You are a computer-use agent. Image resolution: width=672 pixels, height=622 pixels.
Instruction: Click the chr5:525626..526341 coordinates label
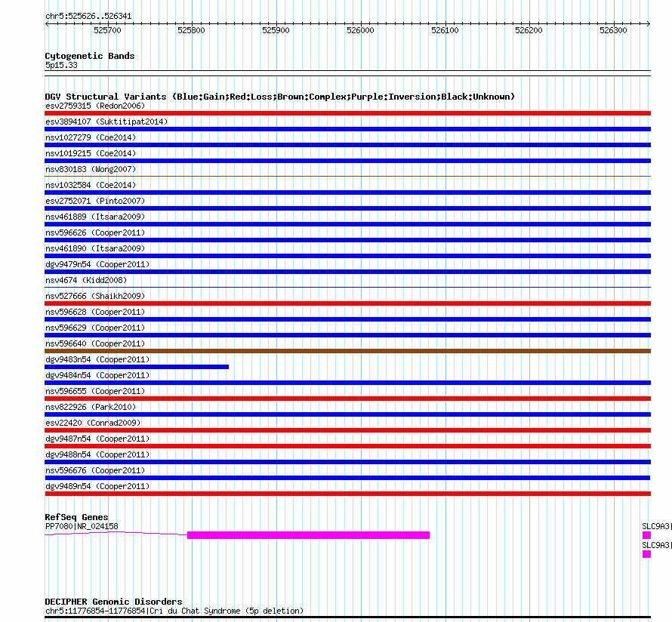click(88, 17)
